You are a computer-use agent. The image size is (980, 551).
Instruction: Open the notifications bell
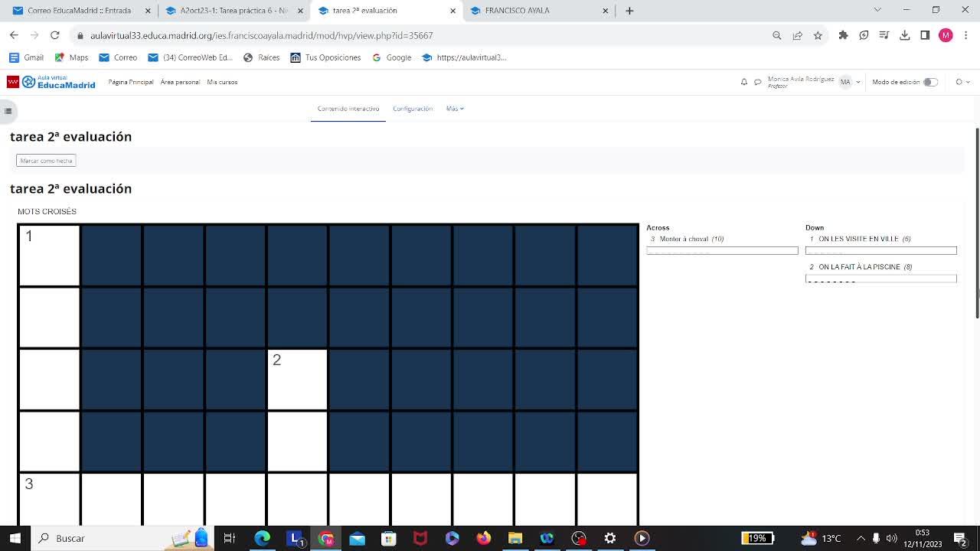coord(743,82)
